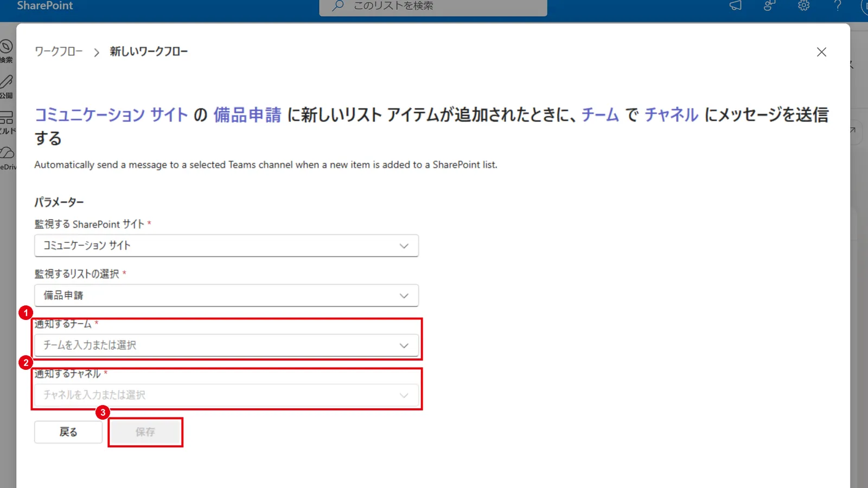868x488 pixels.
Task: Click the チーム link in the title
Action: click(x=600, y=114)
